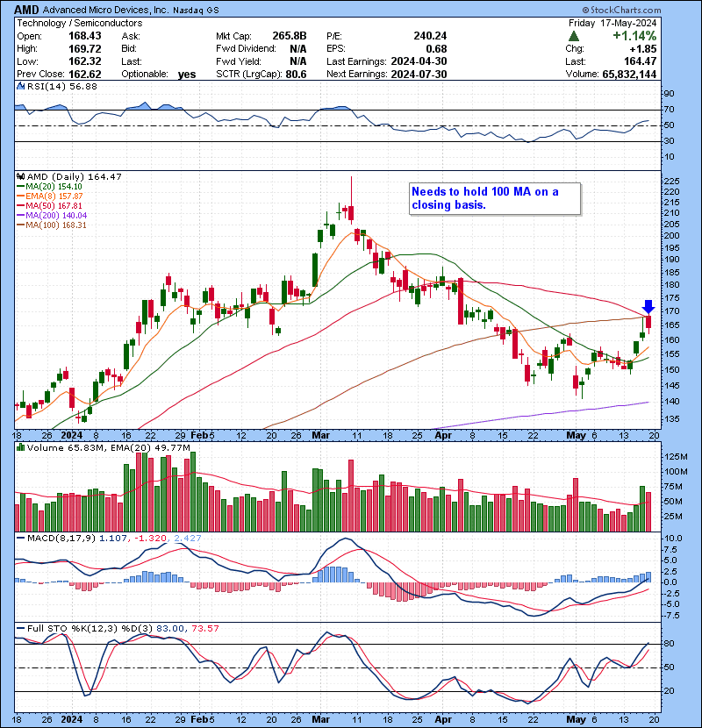Click the Volume 65.83M, EMA(20) 49.77M label
This screenshot has width=702, height=728.
click(109, 447)
